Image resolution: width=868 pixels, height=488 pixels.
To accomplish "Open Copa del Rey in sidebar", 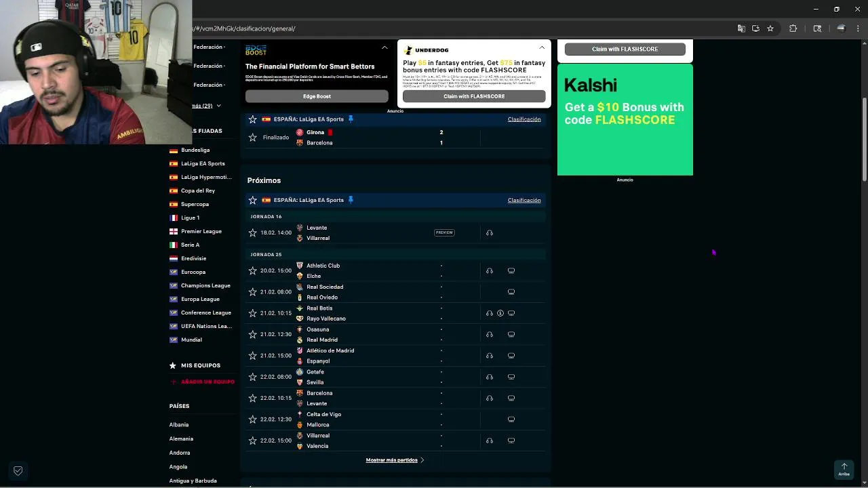I will click(198, 190).
